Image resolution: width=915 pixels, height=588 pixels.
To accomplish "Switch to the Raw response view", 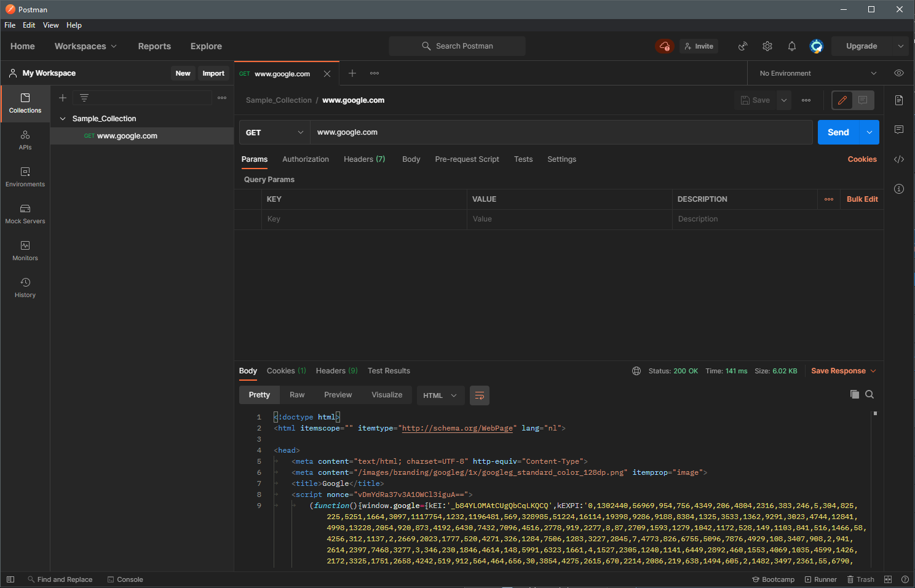I will pos(297,395).
